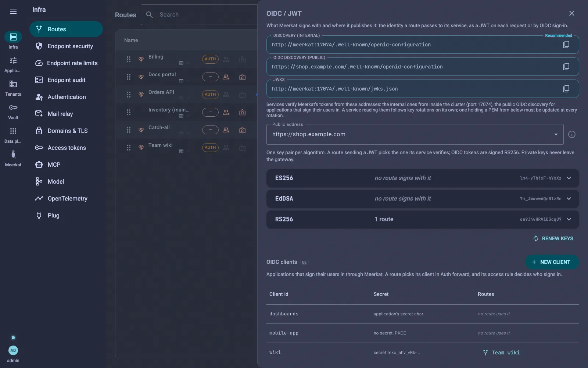The height and width of the screenshot is (368, 588).
Task: Expand the EdDSA key row
Action: pos(423,199)
